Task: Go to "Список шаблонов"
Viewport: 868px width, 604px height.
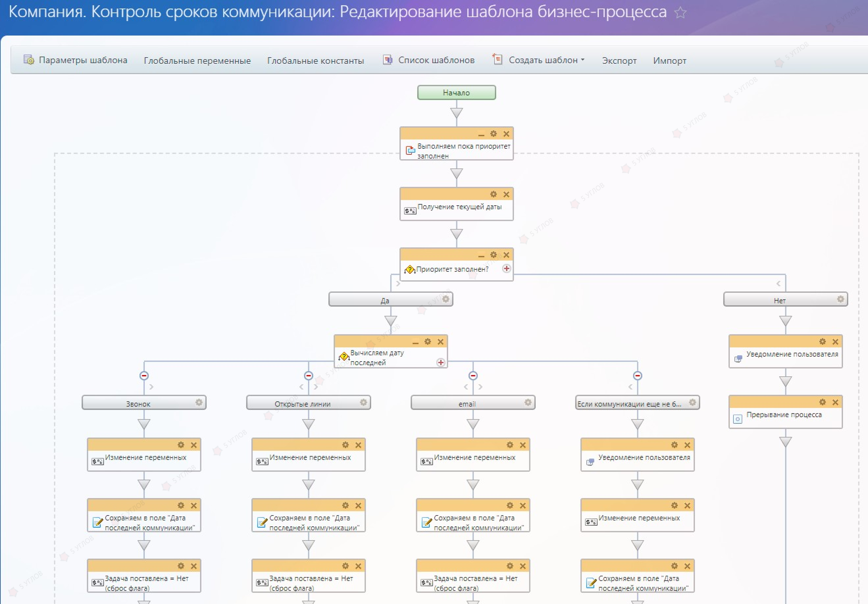Action: tap(429, 60)
